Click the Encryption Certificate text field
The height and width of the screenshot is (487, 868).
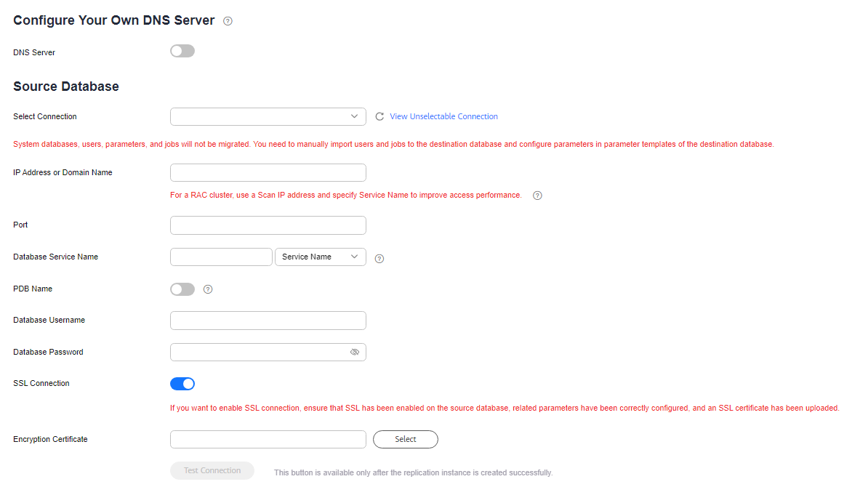coord(268,439)
